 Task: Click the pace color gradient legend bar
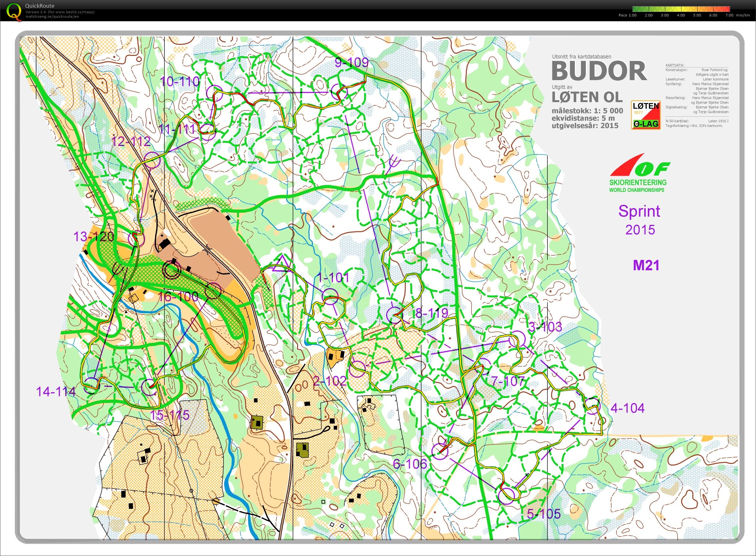pyautogui.click(x=681, y=9)
